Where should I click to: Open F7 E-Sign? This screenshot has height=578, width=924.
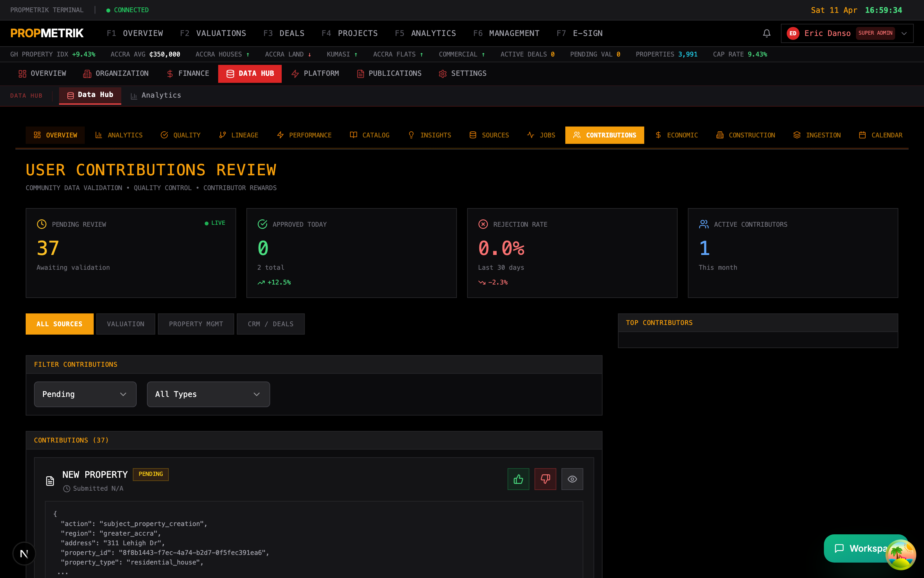click(x=579, y=33)
